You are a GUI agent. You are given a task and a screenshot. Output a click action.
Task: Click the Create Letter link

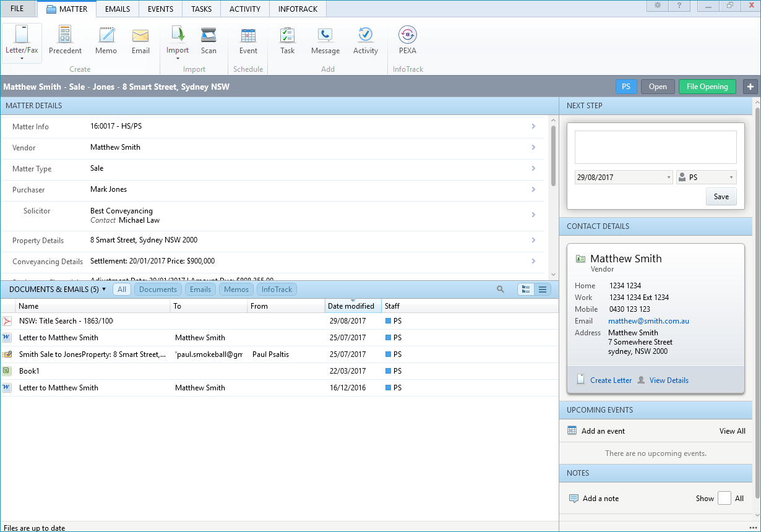[x=611, y=380]
